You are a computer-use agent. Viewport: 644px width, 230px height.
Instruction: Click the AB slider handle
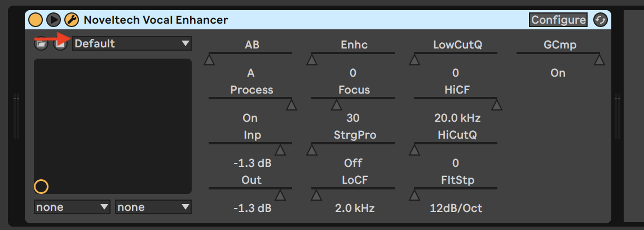tap(209, 60)
